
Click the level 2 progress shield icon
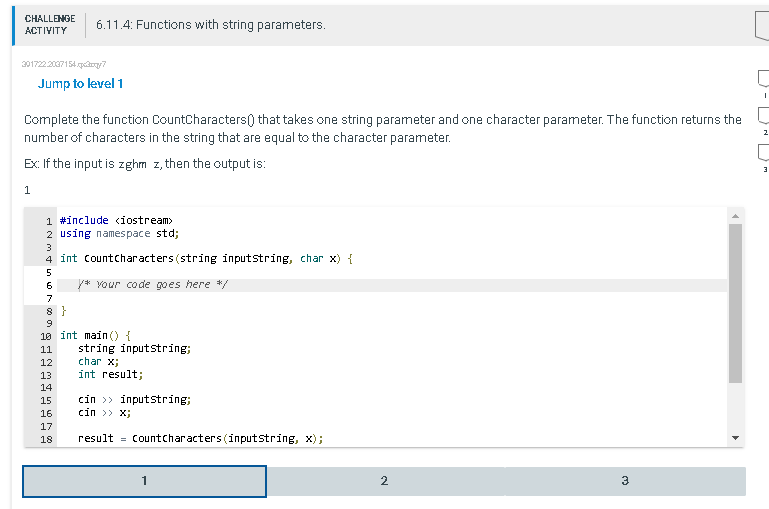(x=764, y=116)
